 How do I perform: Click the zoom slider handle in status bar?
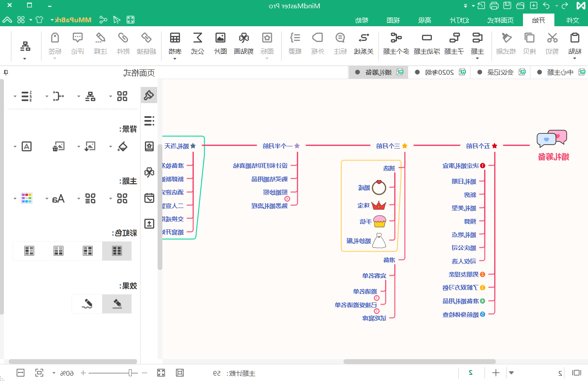tap(131, 373)
